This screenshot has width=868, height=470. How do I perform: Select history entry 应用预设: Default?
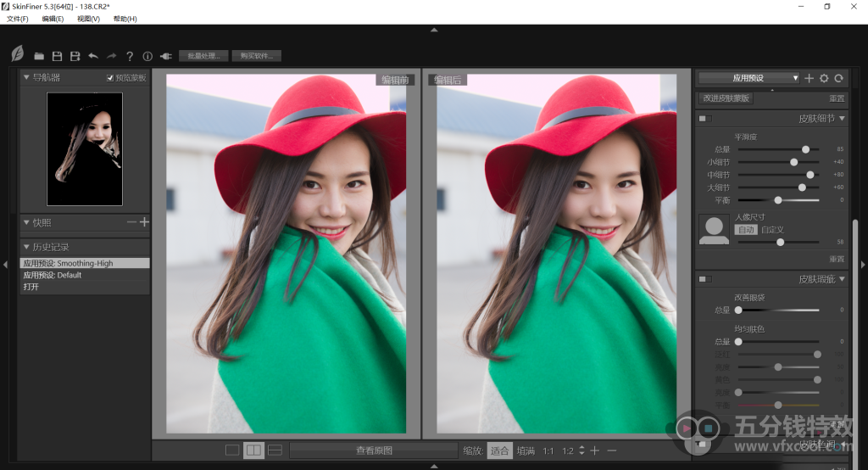[x=85, y=275]
